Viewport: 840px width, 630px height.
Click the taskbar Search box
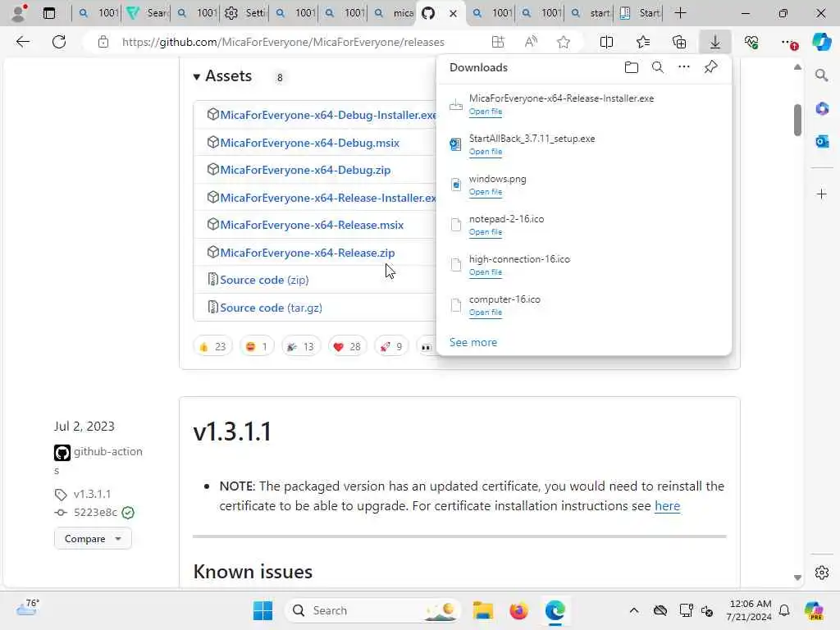click(x=373, y=610)
